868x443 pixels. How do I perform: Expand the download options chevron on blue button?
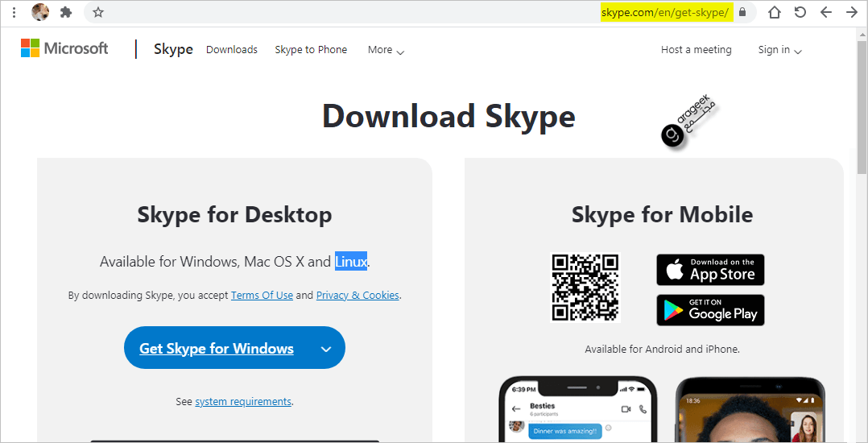click(326, 349)
